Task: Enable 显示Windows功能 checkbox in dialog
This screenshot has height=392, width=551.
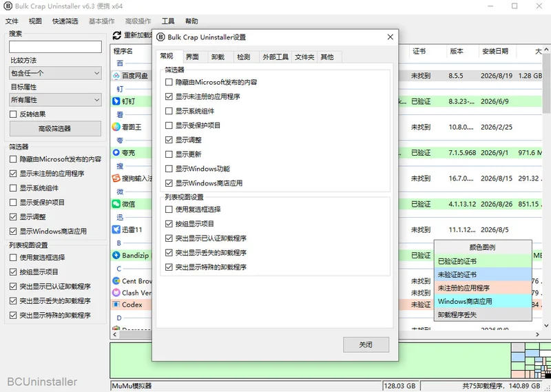Action: (169, 169)
